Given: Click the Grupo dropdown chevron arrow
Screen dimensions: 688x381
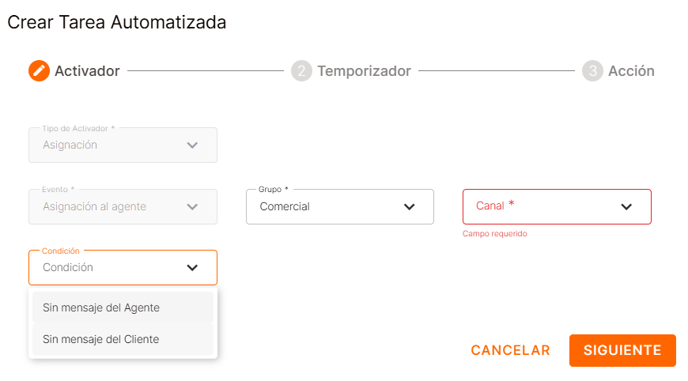Looking at the screenshot, I should pyautogui.click(x=409, y=207).
